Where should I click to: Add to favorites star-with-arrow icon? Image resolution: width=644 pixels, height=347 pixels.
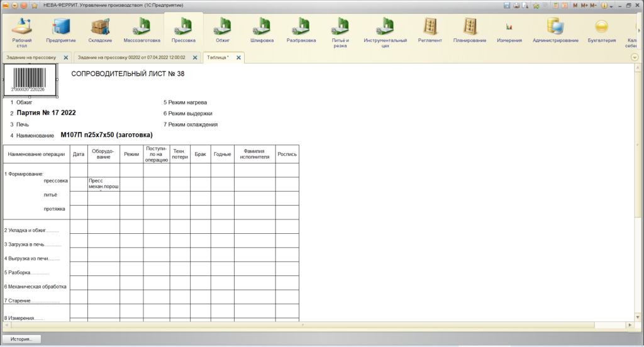point(536,5)
